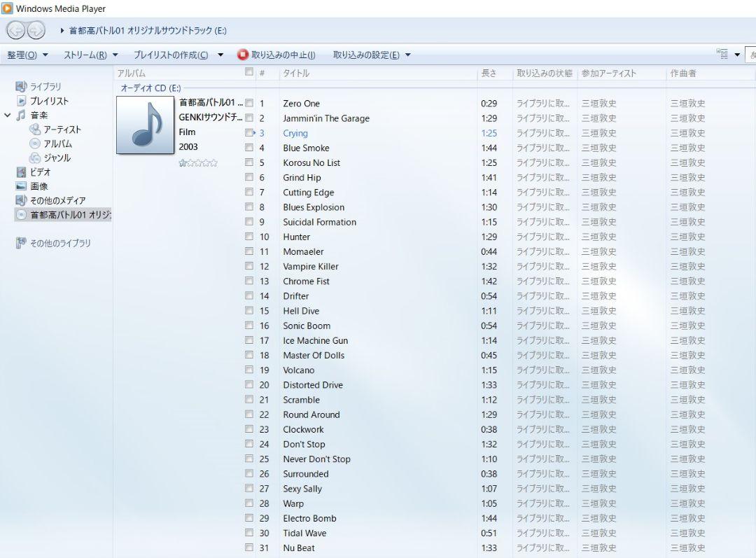Check the box for Blues Explosion
Screen dimensions: 756x558
248,207
